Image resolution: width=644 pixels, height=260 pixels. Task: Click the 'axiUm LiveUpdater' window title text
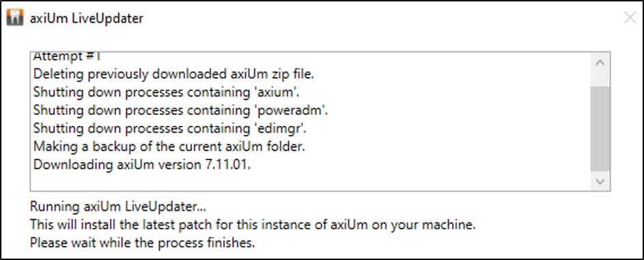87,18
